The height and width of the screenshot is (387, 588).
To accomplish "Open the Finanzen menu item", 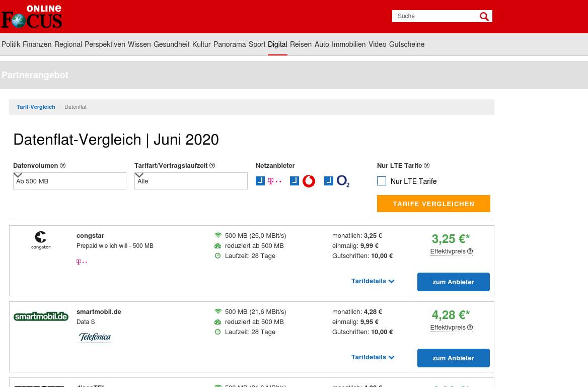I will [x=37, y=44].
